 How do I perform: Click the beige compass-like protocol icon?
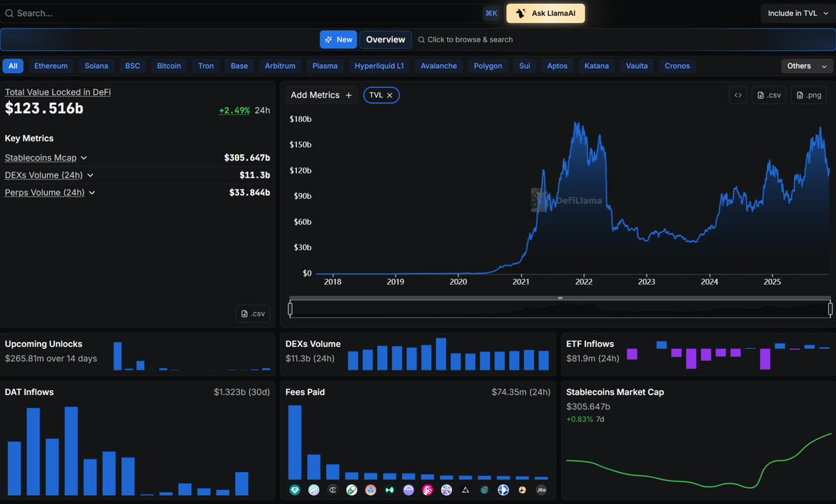(522, 490)
